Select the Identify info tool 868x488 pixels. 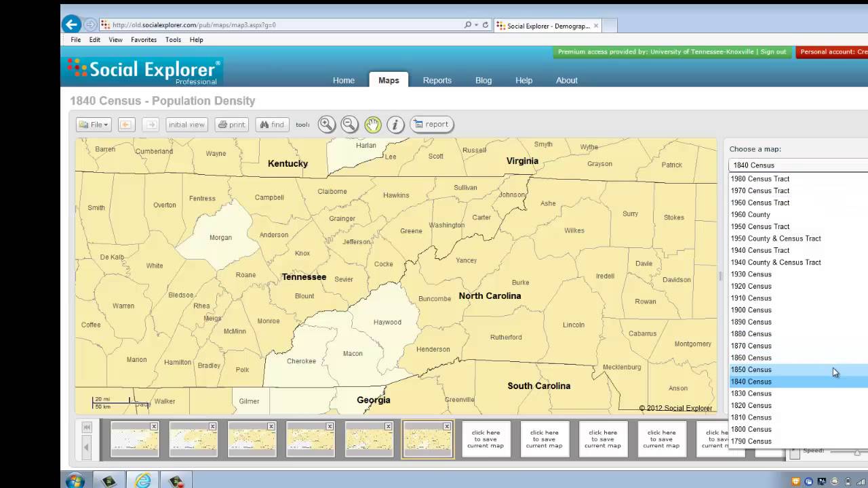click(x=395, y=124)
